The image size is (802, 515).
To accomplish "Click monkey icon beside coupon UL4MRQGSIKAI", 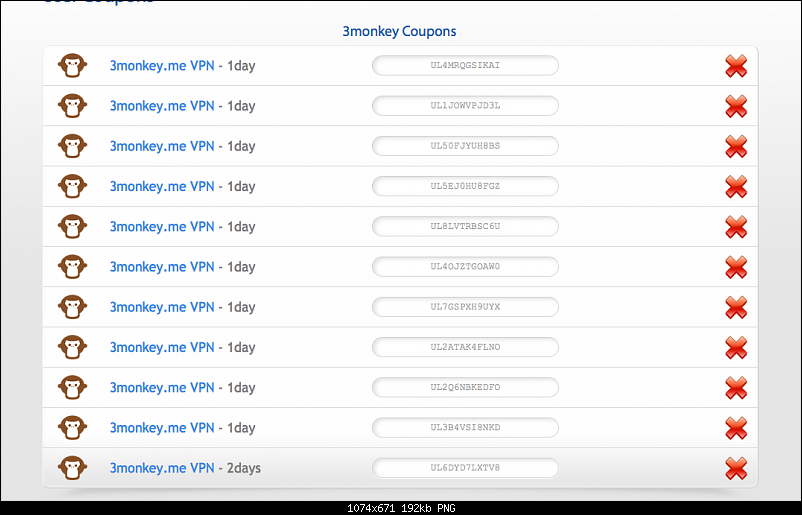I will pos(72,66).
